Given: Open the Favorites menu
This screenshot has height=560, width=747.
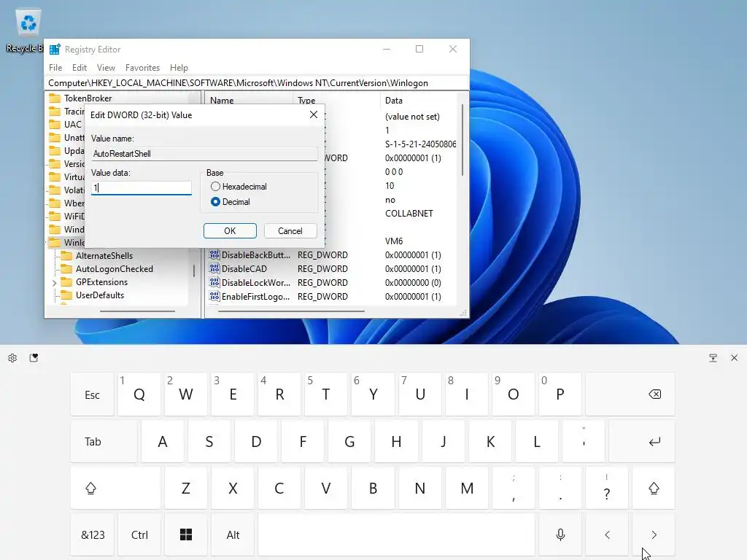Looking at the screenshot, I should click(142, 68).
